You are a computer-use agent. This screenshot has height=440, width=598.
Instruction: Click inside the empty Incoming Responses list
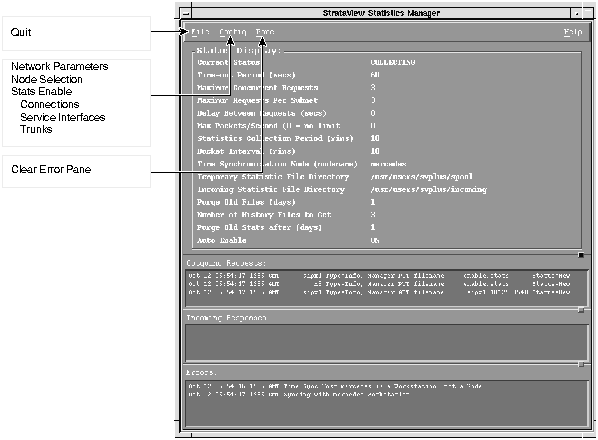(386, 343)
